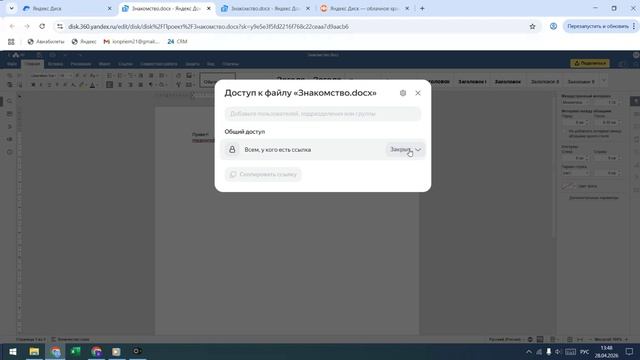Open the apps grid in the bookmarks bar
Viewport: 640px width, 360px height.
coord(11,42)
